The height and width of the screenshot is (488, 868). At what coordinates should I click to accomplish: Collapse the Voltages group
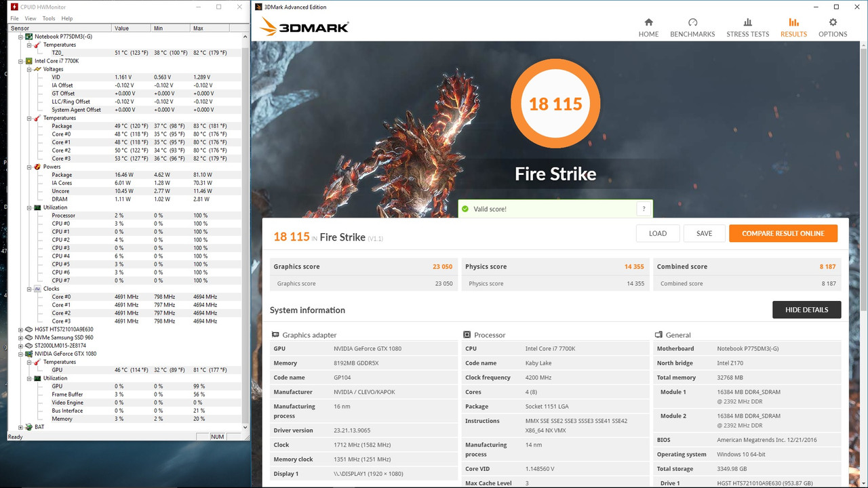(29, 69)
